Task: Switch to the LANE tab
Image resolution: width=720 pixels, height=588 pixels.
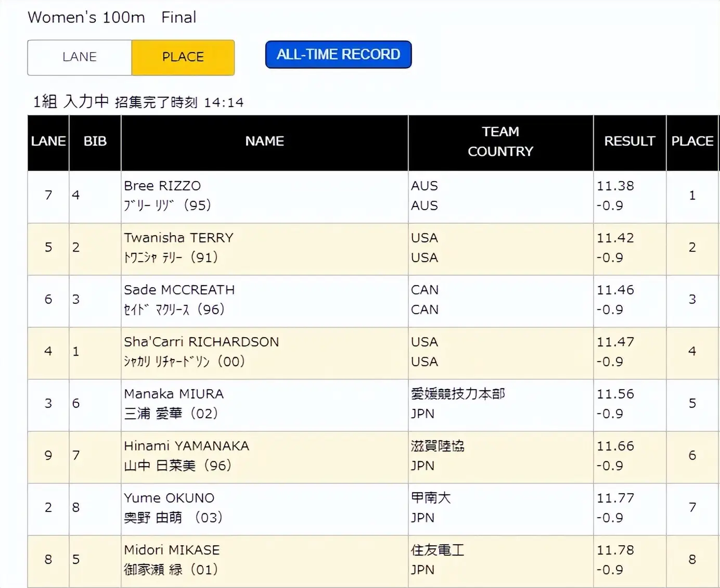Action: point(80,57)
